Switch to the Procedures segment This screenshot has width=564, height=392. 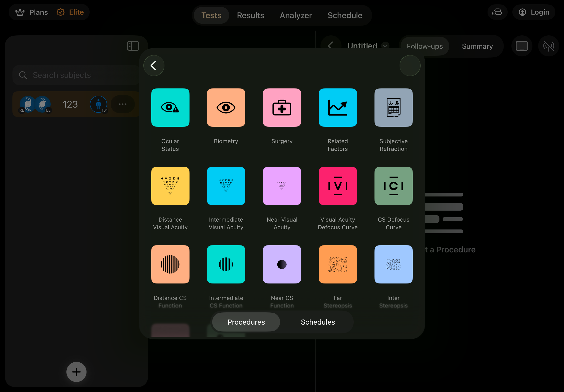[246, 322]
